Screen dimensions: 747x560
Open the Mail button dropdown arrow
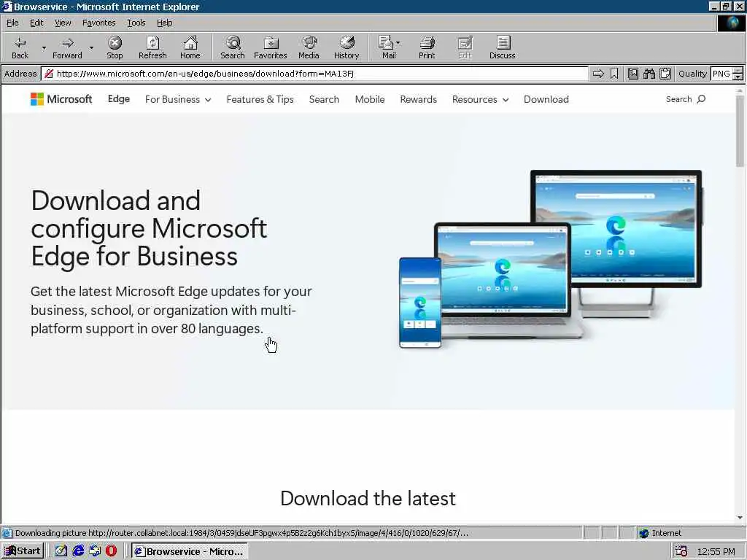(398, 43)
